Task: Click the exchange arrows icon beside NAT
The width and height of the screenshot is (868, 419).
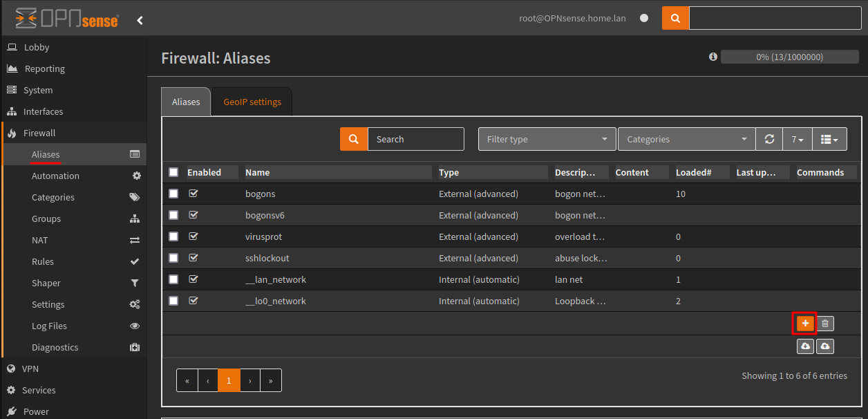Action: pyautogui.click(x=135, y=240)
